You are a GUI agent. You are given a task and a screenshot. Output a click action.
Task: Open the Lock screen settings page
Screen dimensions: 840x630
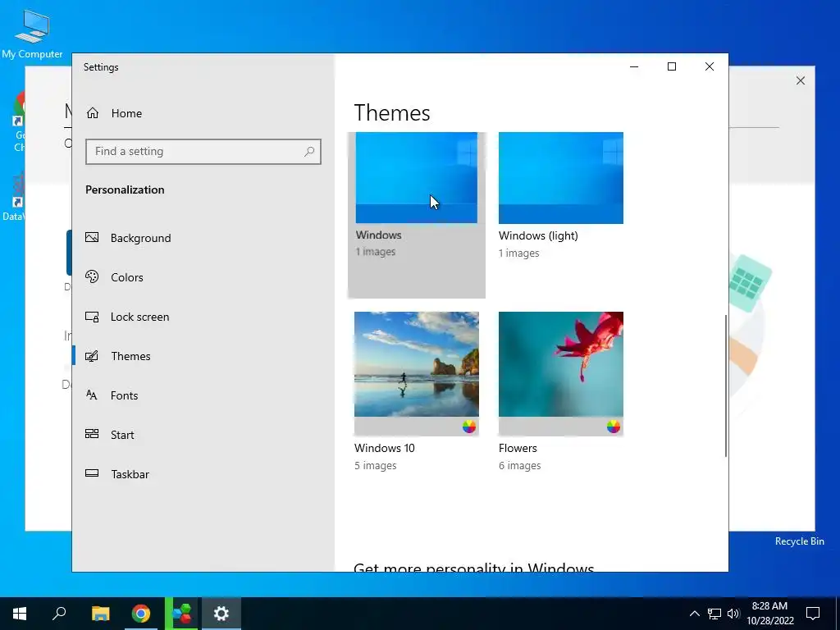pyautogui.click(x=139, y=317)
